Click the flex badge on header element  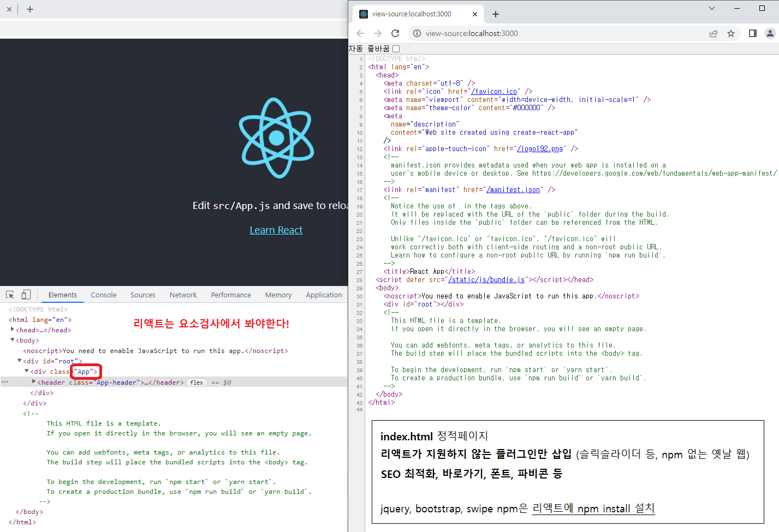pyautogui.click(x=197, y=382)
